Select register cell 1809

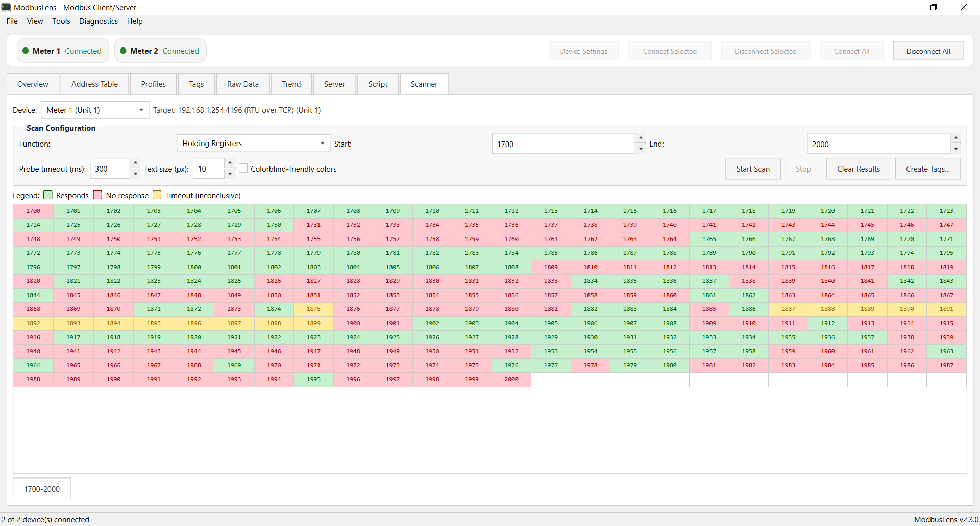(551, 267)
